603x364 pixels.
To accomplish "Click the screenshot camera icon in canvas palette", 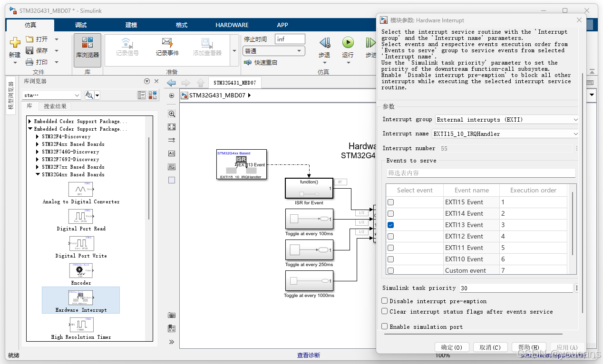I will click(172, 315).
